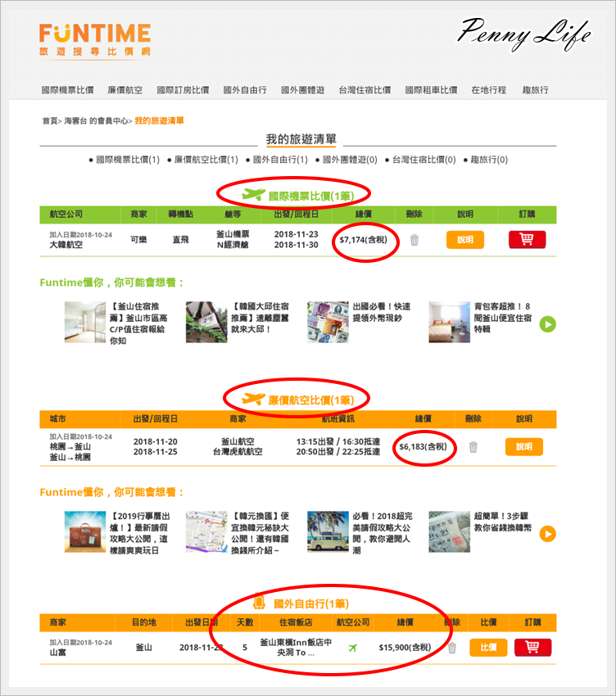The width and height of the screenshot is (616, 696).
Task: Click 說明 button for 釜山航空 flight
Action: pos(524,446)
